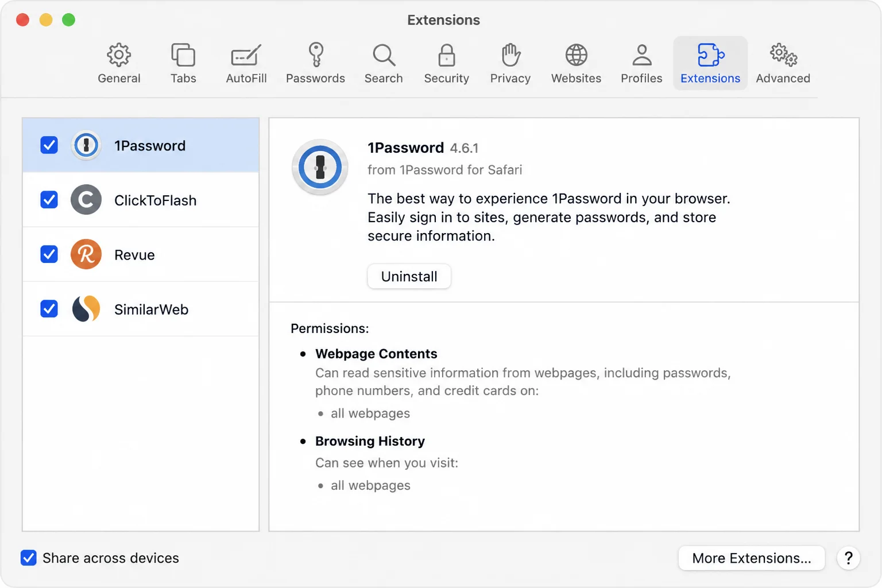Click the Webpage Contents permission heading

pos(376,354)
